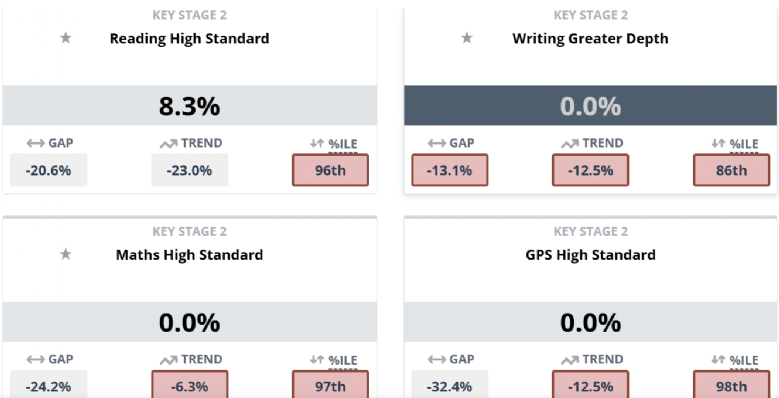Screen dimensions: 779x398
Task: Click the dark 0.0% Writing Greater Depth bar
Action: 591,105
